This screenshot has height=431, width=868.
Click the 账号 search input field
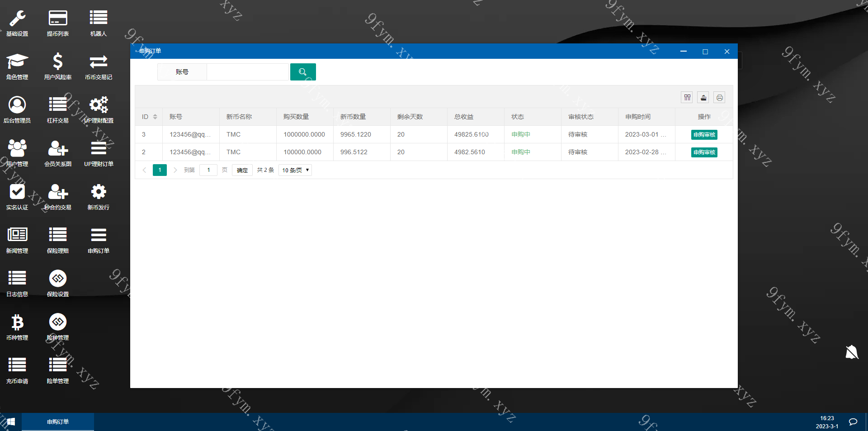point(248,72)
